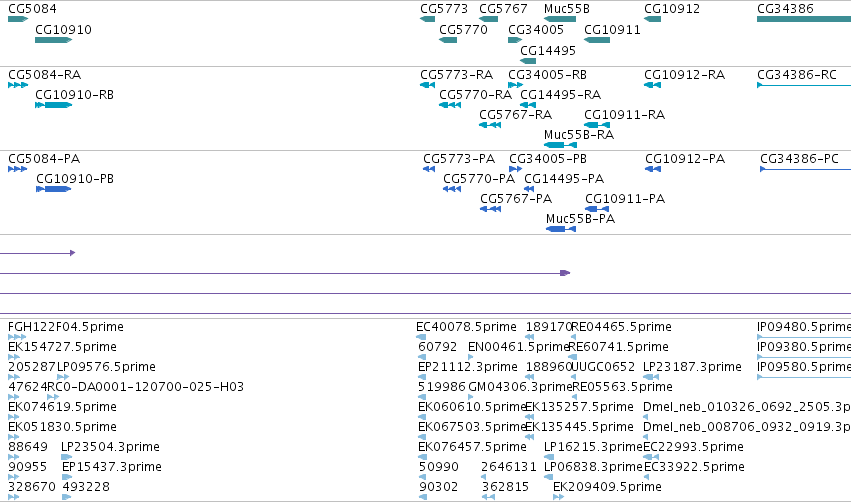Select transcript CG14495-RA
The height and width of the screenshot is (502, 851).
(561, 95)
